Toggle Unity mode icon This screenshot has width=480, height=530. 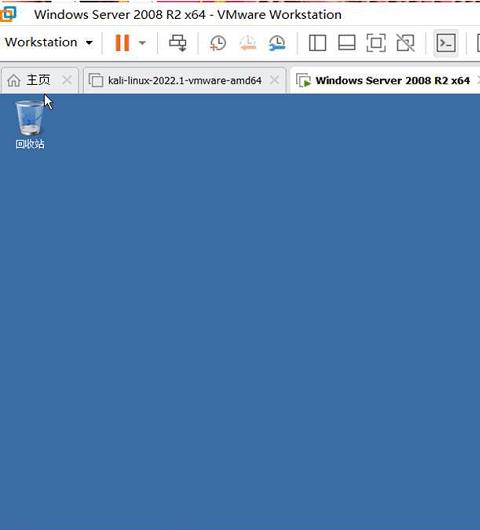click(405, 43)
